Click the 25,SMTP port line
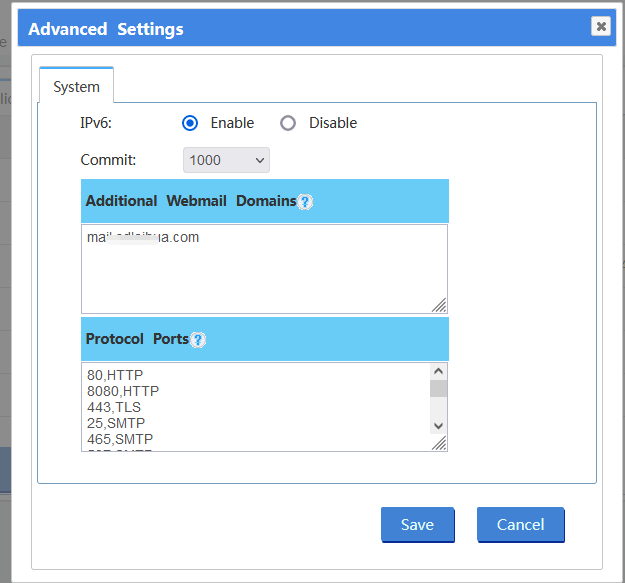Screen dimensions: 625x583 click(x=116, y=423)
